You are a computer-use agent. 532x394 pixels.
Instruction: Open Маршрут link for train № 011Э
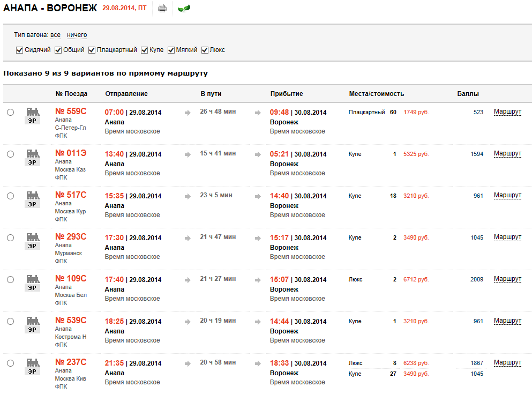[507, 153]
